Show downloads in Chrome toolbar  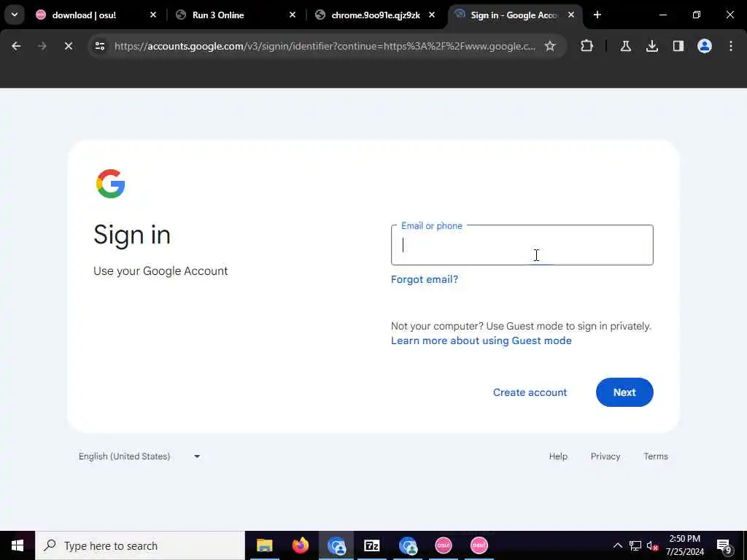click(x=651, y=46)
